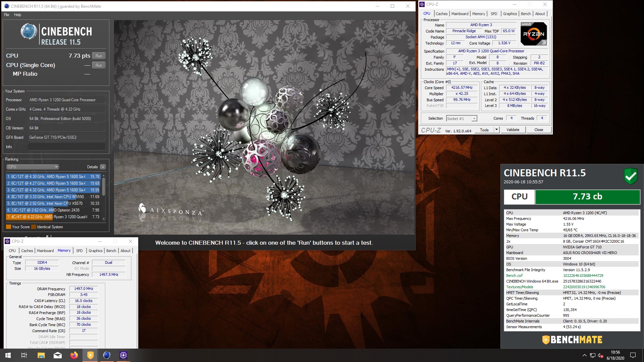Switch to Memory tab in top CPU-Z
Viewport: 644px width, 362px height.
point(479,14)
